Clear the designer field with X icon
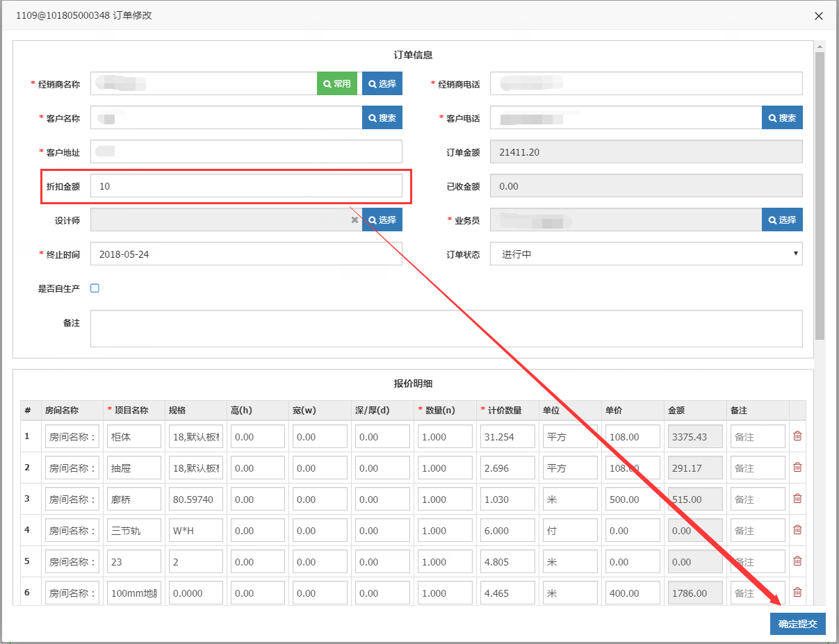 coord(355,220)
